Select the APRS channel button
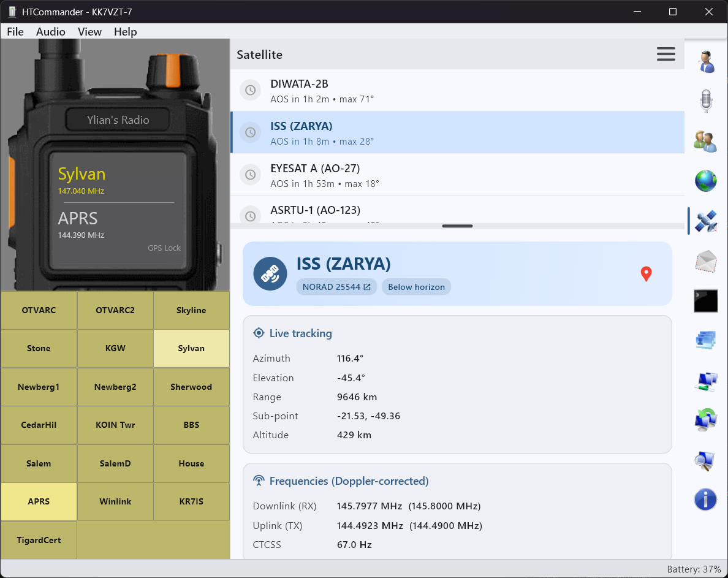 [x=39, y=501]
